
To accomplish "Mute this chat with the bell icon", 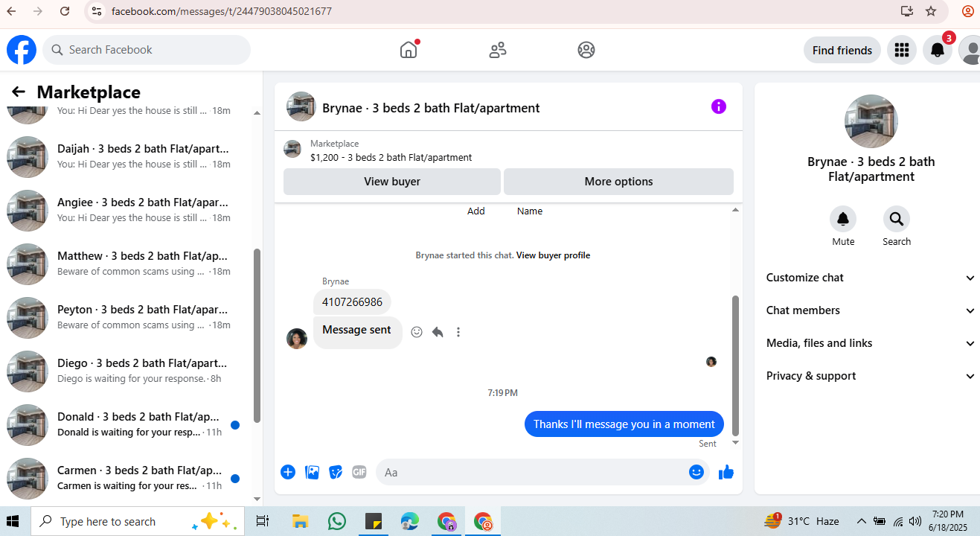I will pos(843,219).
